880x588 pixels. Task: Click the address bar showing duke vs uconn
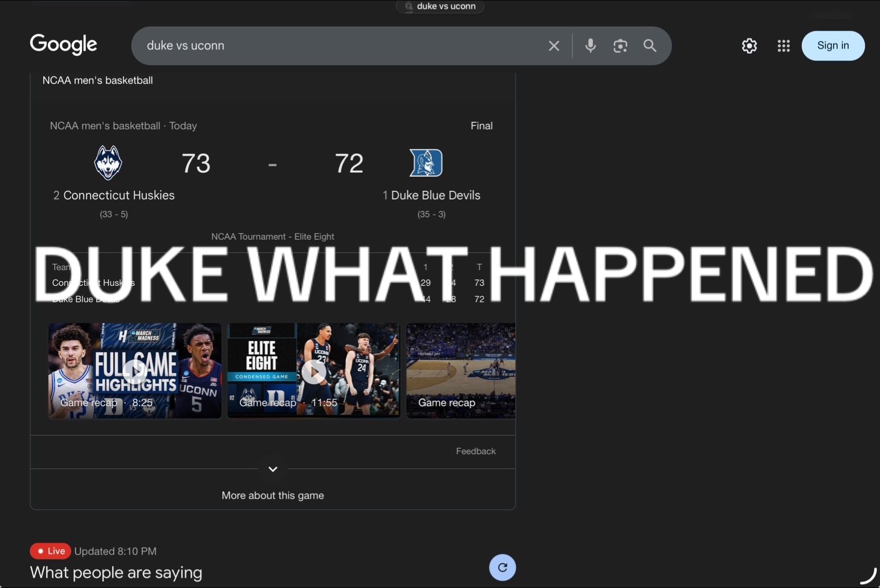[x=440, y=7]
